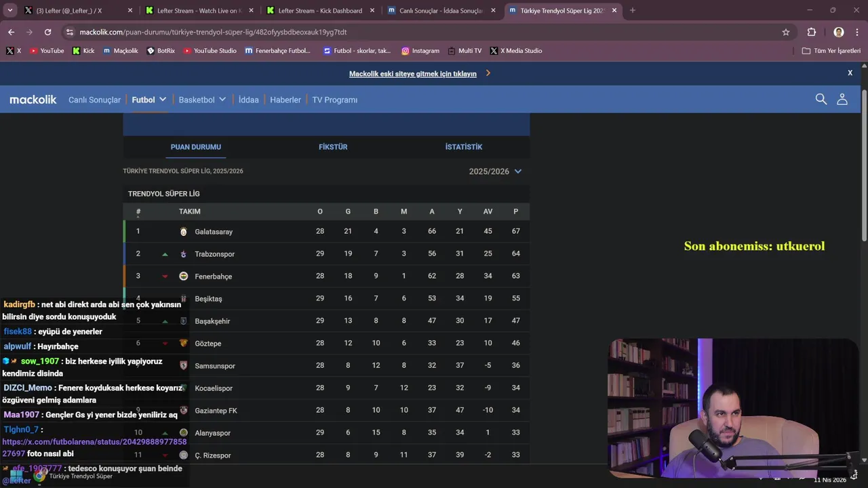Click the address bar URL field
Viewport: 868px width, 488px height.
427,32
